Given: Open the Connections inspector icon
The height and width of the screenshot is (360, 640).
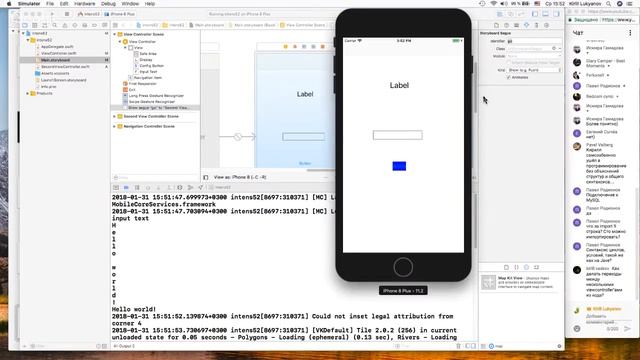Looking at the screenshot, I should point(547,25).
